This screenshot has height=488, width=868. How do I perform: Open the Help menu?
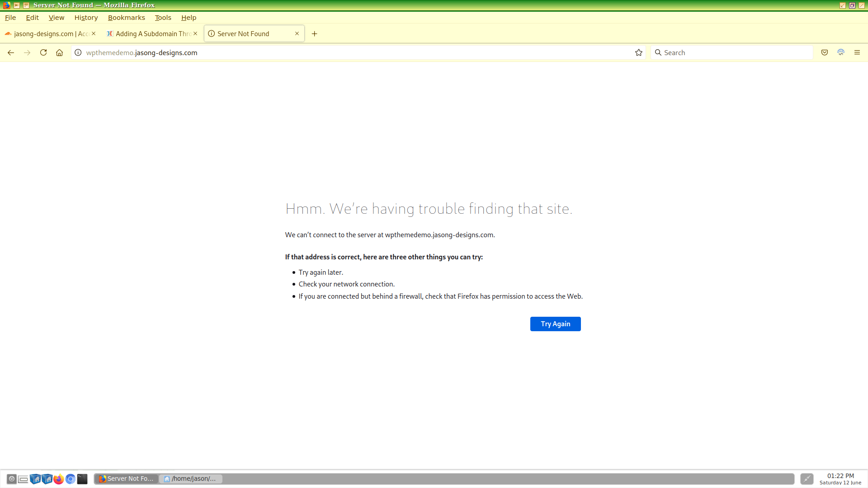189,18
